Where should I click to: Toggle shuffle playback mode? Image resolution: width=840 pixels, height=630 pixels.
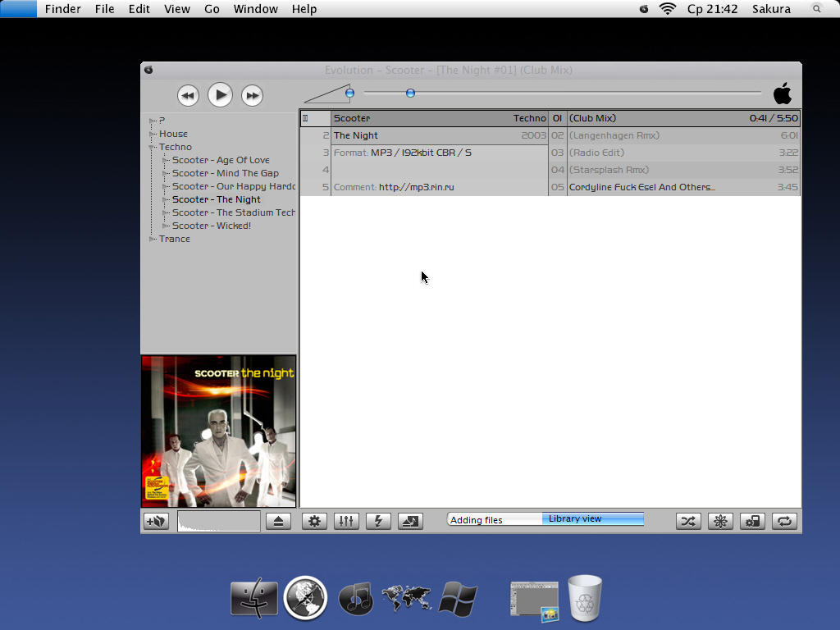point(688,521)
